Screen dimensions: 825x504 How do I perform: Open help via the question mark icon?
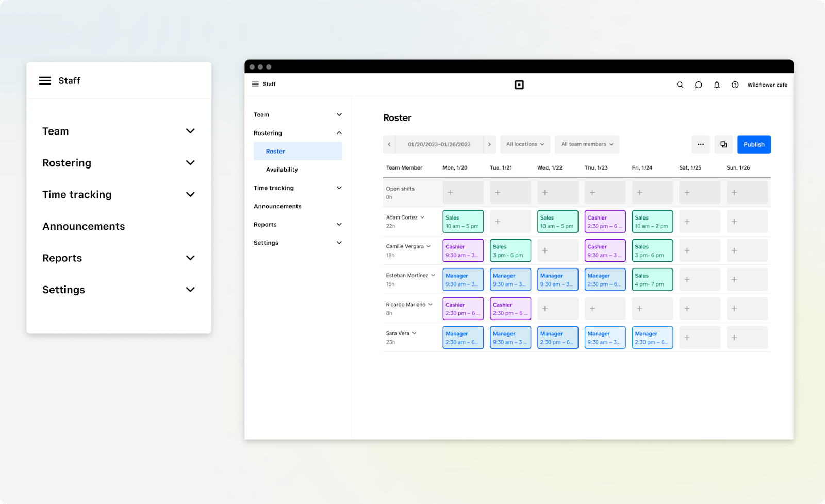(x=735, y=85)
